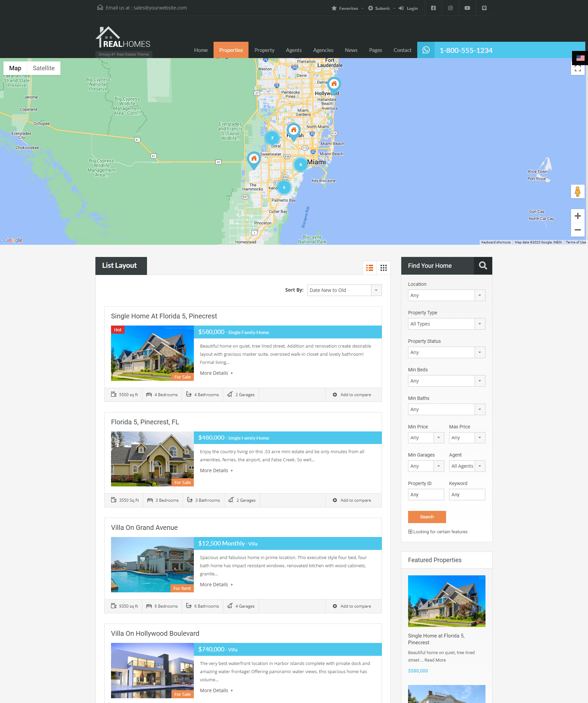Viewport: 588px width, 703px height.
Task: Open the YouTube social icon
Action: tap(467, 8)
